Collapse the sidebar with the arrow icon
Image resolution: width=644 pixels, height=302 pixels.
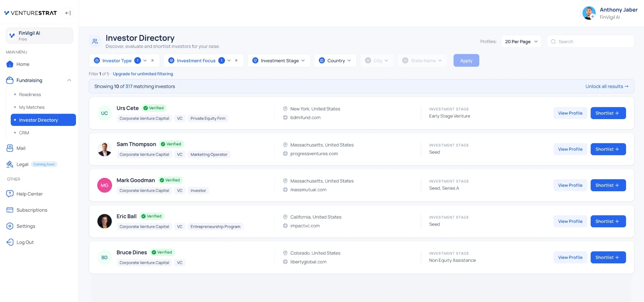(x=68, y=13)
